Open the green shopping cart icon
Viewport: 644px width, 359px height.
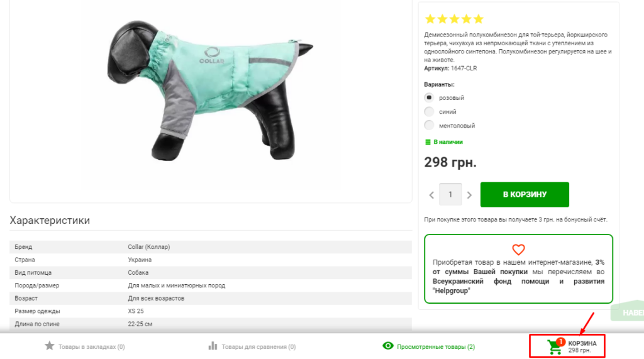pos(555,346)
